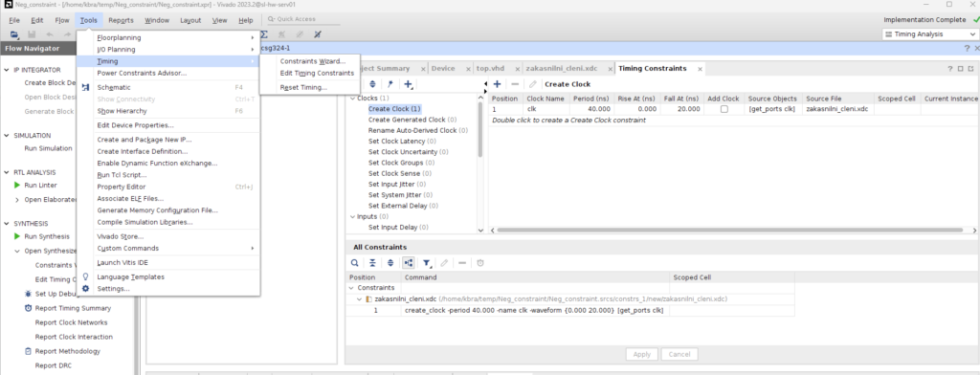Click the Report Timing Summary clock icon
980x375 pixels.
pyautogui.click(x=28, y=308)
